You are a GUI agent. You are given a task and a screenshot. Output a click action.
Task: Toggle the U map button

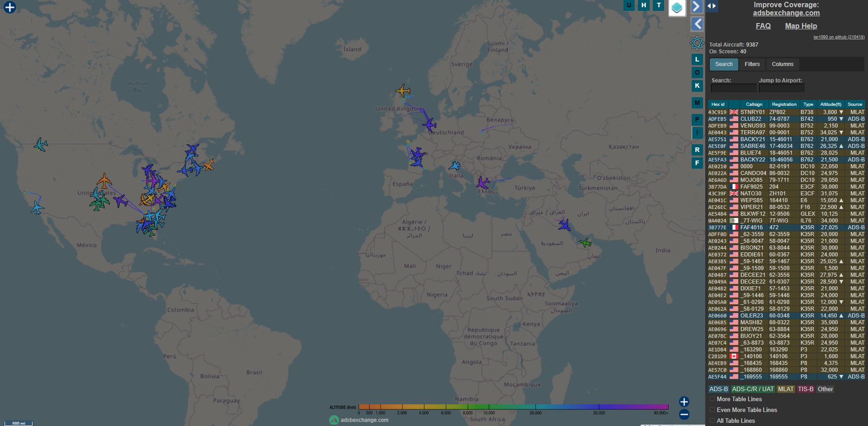629,5
